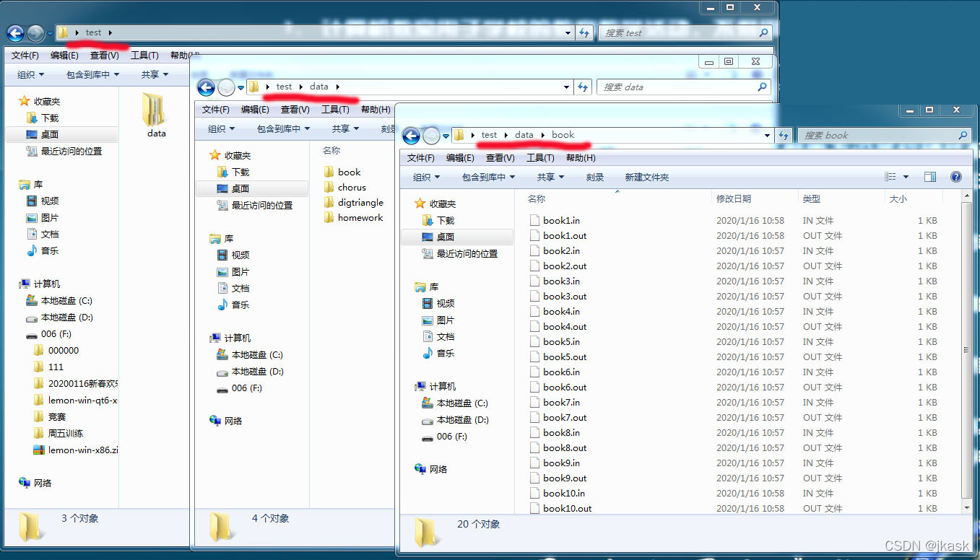Screen dimensions: 980x560
Task: Sort by the 修改日期 column header
Action: click(x=734, y=198)
